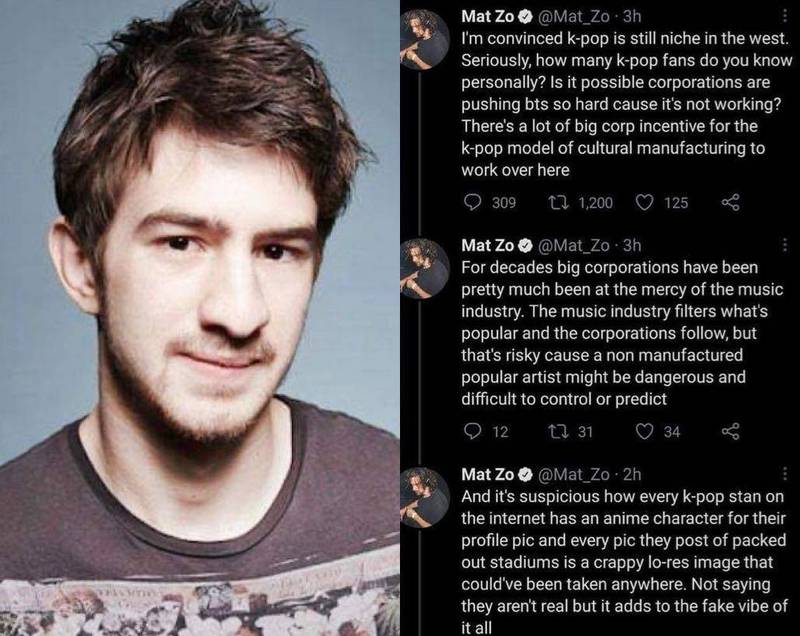800x636 pixels.
Task: Retweet the tweet with 31 retweets
Action: 559,431
